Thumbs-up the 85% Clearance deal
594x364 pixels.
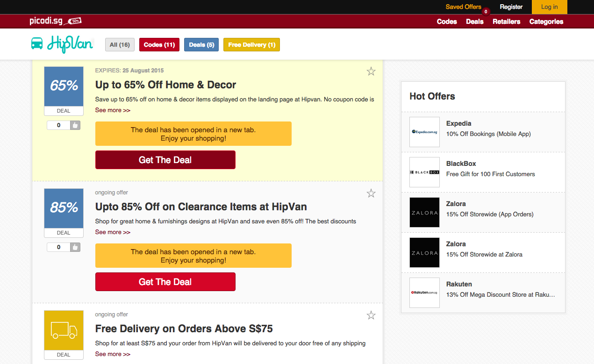(x=75, y=247)
